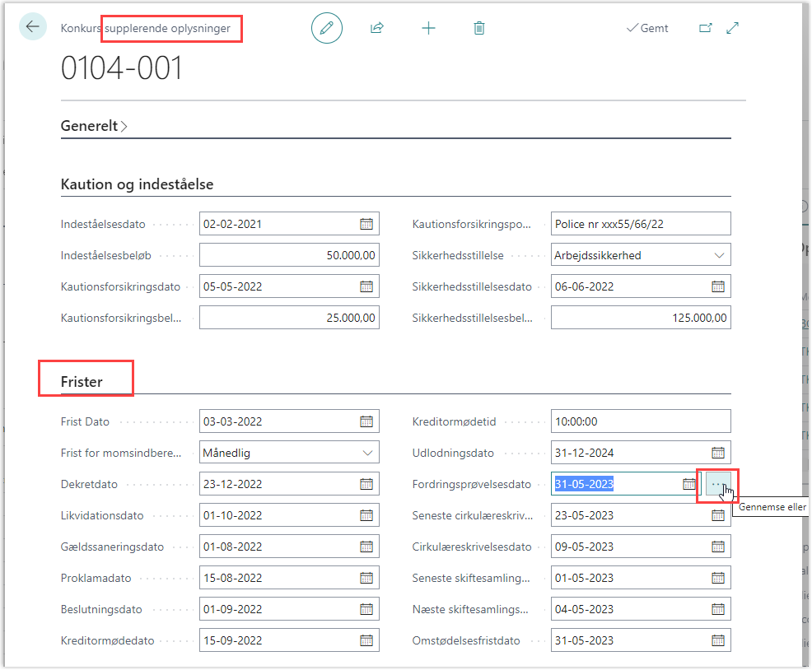Click the plus icon to create new
This screenshot has height=670, width=812.
point(428,28)
